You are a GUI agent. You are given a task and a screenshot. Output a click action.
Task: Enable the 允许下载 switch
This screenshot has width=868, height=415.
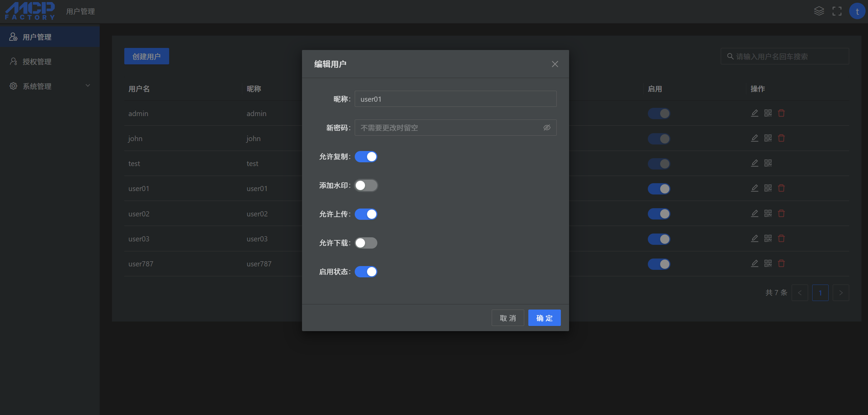coord(366,243)
